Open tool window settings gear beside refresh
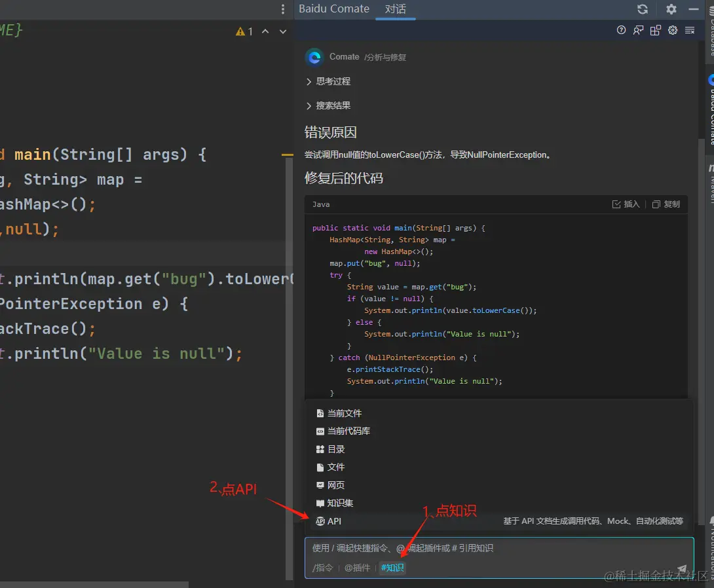The height and width of the screenshot is (588, 714). point(671,9)
